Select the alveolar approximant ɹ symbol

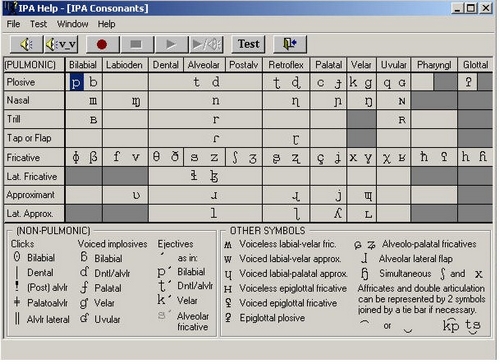tap(214, 195)
